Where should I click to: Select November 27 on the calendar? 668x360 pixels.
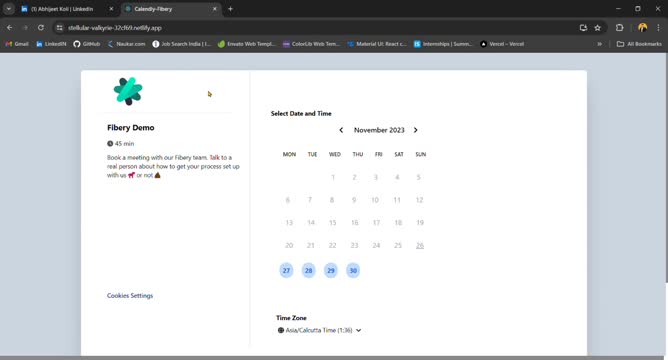coord(286,270)
